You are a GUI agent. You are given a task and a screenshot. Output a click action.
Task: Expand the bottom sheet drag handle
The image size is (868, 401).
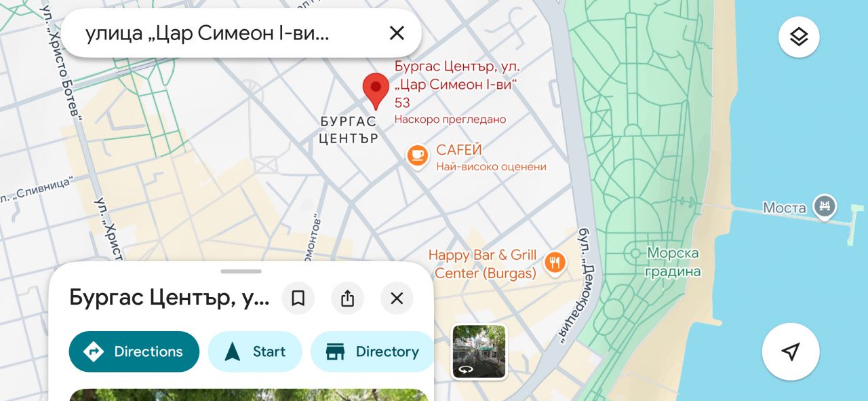(x=241, y=271)
